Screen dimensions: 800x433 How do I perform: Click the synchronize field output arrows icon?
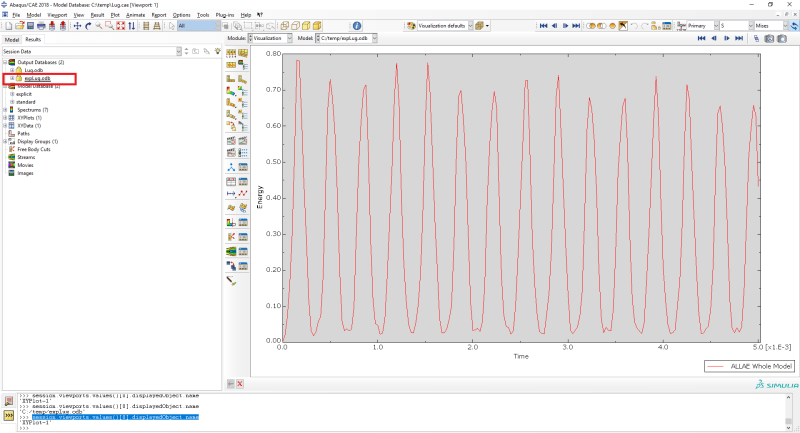[794, 26]
